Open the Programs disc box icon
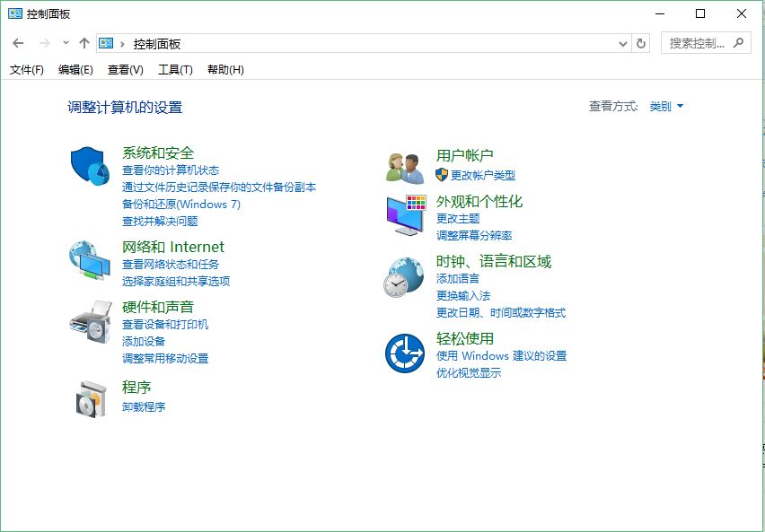765x532 pixels. point(92,399)
